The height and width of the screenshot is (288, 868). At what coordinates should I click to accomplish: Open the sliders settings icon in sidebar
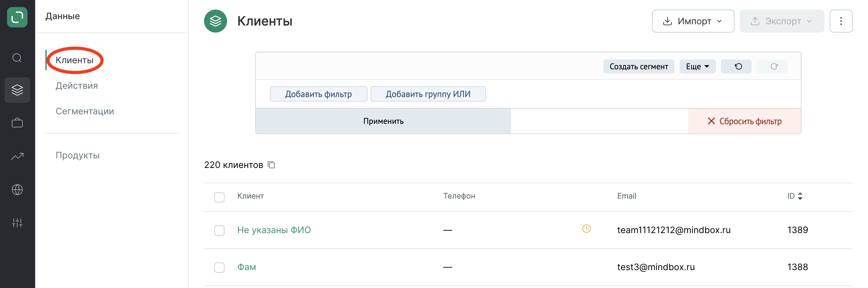coord(17,223)
